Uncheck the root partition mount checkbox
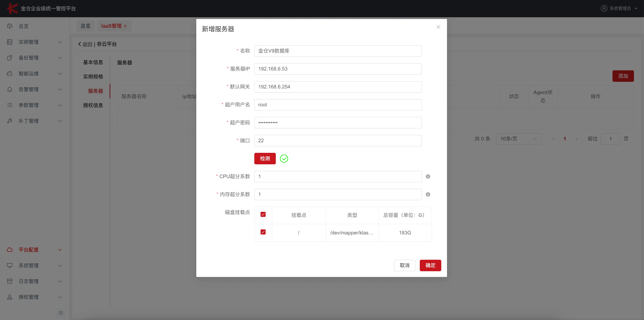 coord(263,232)
